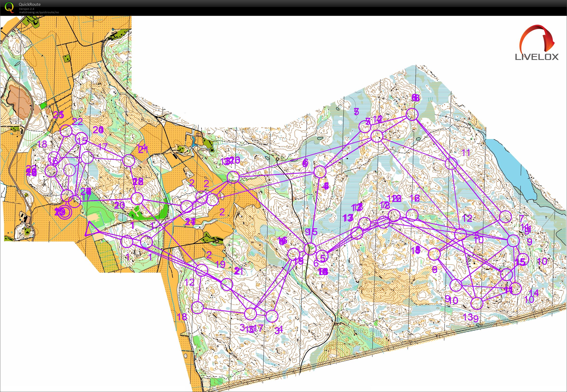Select control circle next to label 11
This screenshot has width=567, height=392.
click(451, 163)
